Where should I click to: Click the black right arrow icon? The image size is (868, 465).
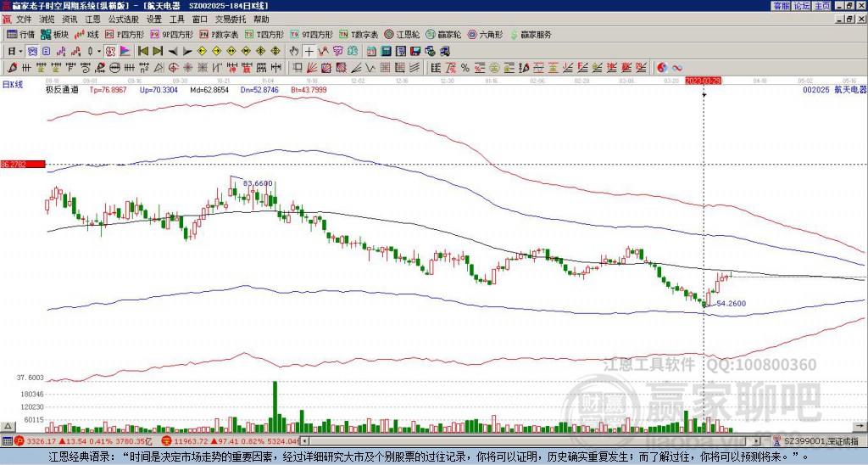[187, 51]
